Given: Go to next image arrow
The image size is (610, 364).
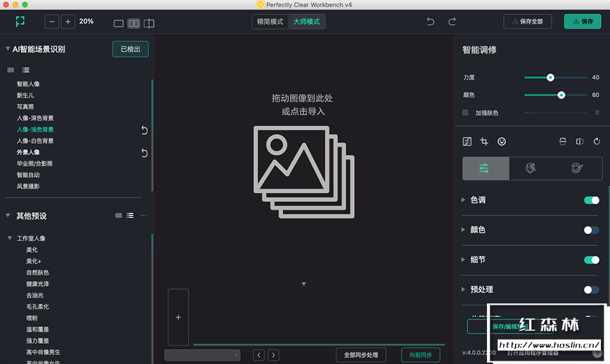Looking at the screenshot, I should tap(273, 355).
